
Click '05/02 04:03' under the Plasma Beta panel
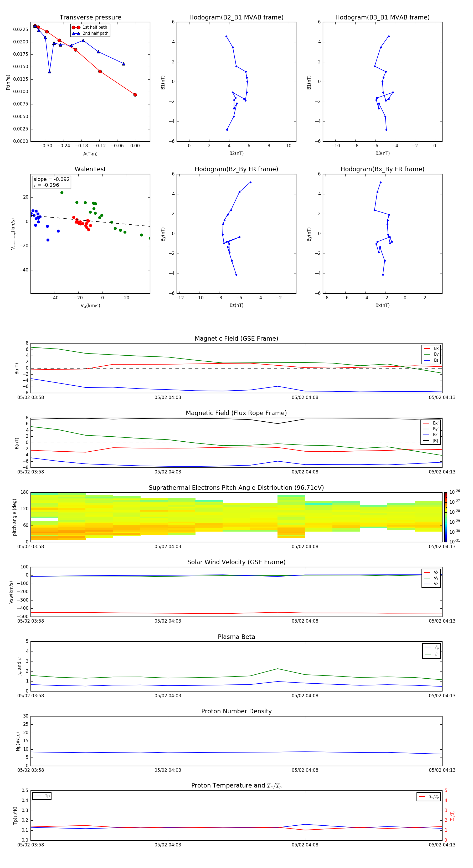pyautogui.click(x=168, y=695)
